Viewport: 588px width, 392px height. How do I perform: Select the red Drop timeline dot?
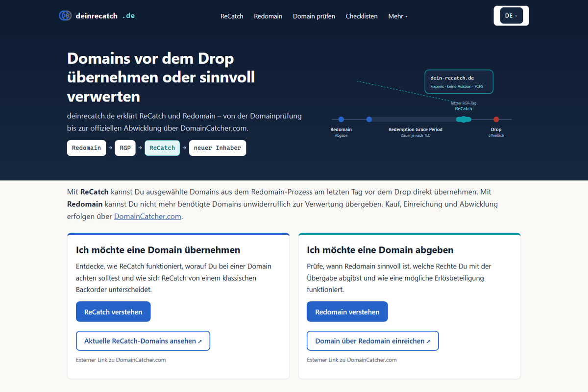496,119
